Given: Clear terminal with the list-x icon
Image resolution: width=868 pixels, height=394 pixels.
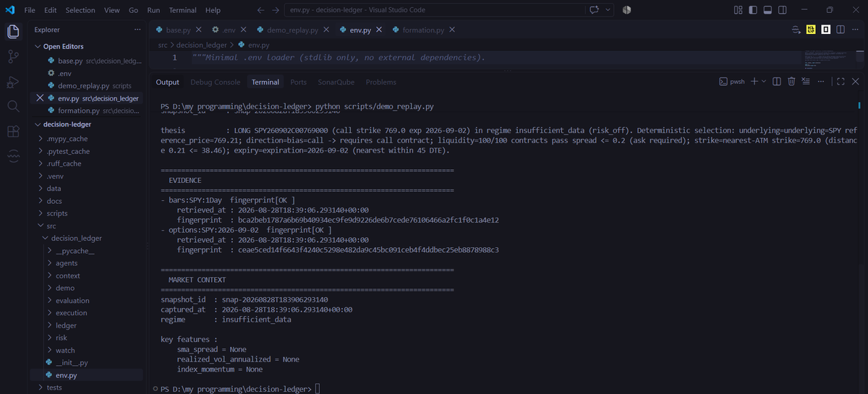Looking at the screenshot, I should point(806,82).
